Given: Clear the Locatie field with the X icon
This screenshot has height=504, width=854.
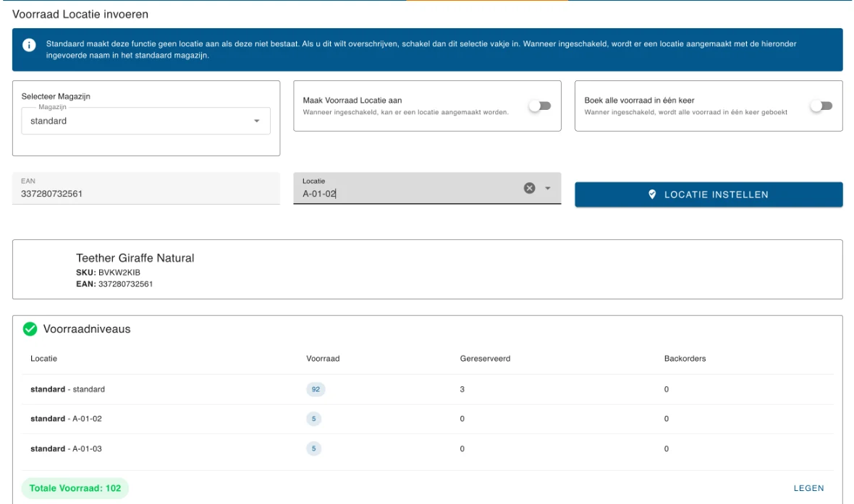Looking at the screenshot, I should (x=529, y=188).
